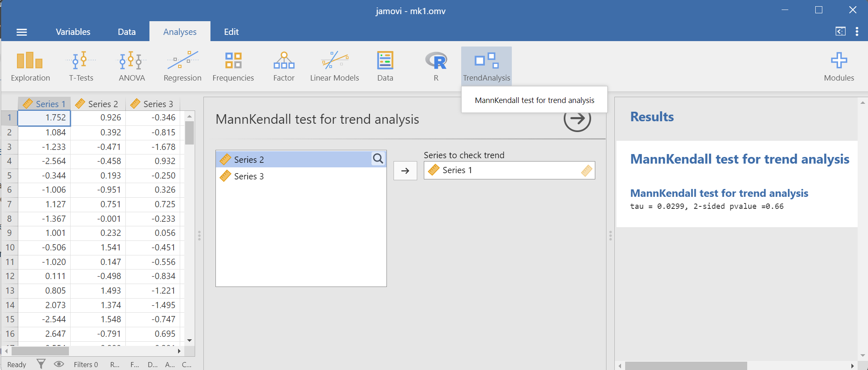
Task: Select cell with value 1.548
Action: [x=98, y=319]
